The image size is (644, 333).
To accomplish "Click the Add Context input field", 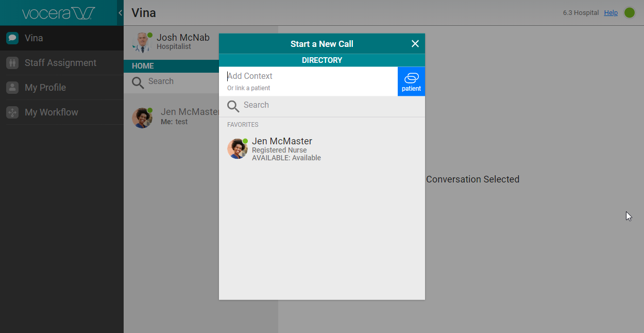I will click(309, 76).
